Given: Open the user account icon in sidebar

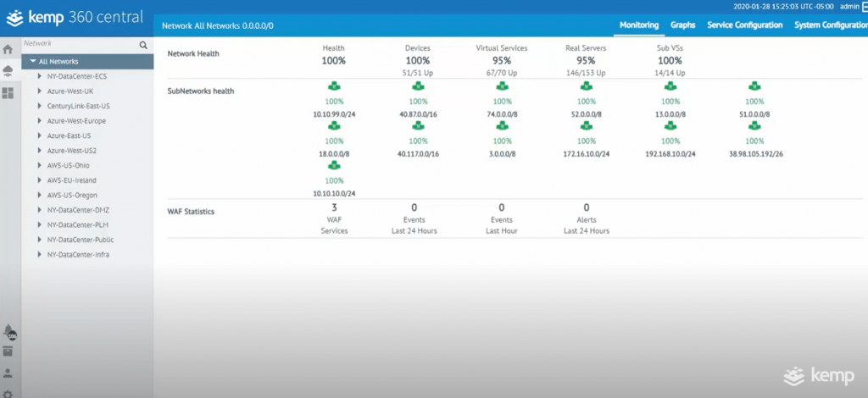Looking at the screenshot, I should 8,373.
